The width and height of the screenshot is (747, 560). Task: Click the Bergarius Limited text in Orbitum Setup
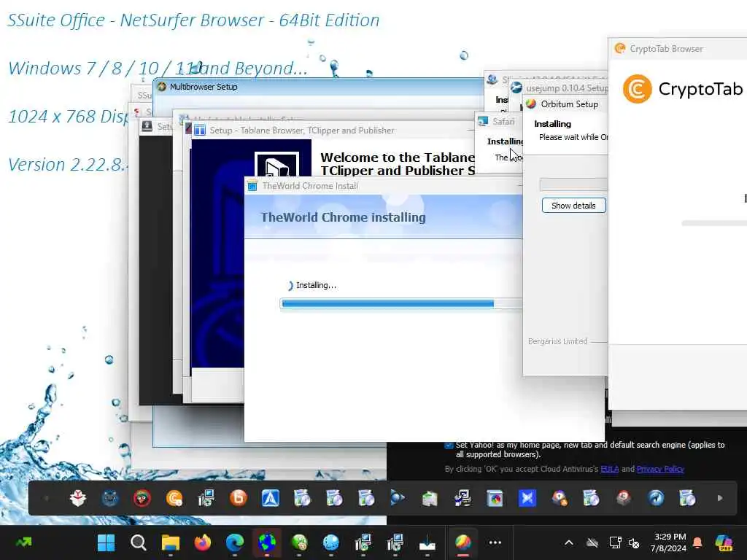(557, 341)
